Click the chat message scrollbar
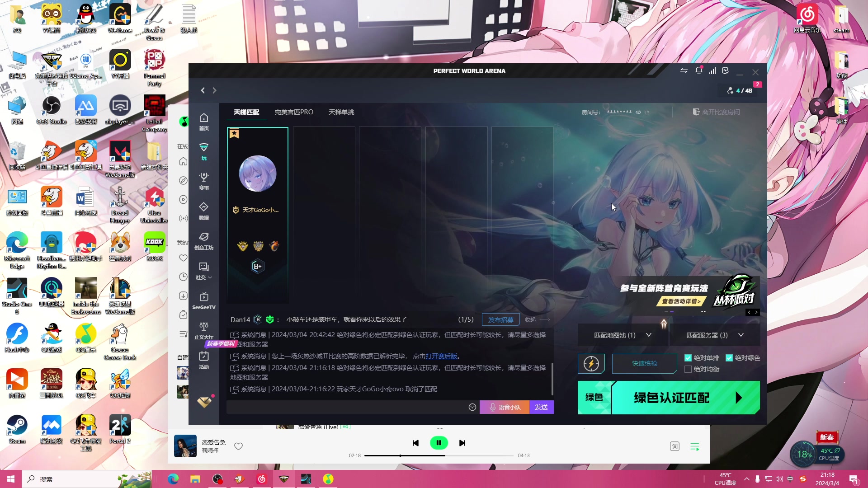This screenshot has width=868, height=488. click(552, 379)
